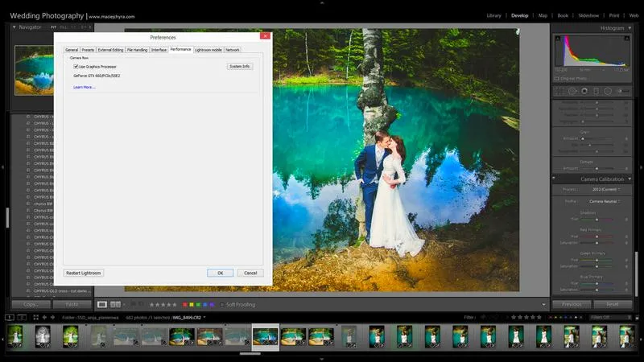Open grid view from filmstrip bar

[35, 317]
